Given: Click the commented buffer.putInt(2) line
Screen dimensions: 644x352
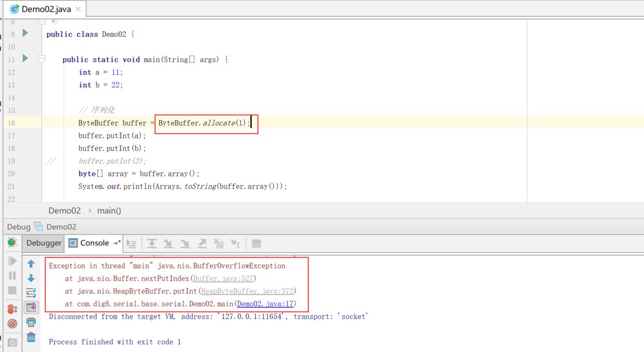Looking at the screenshot, I should coord(112,161).
